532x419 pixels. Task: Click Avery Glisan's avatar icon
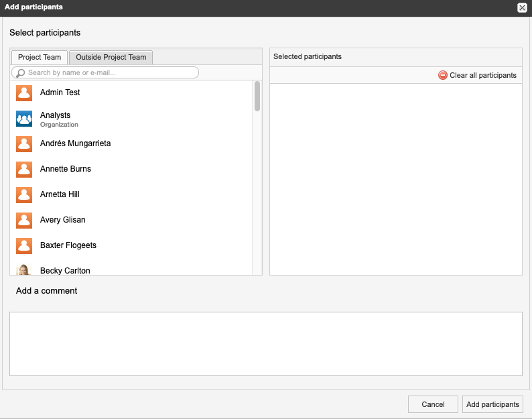24,221
